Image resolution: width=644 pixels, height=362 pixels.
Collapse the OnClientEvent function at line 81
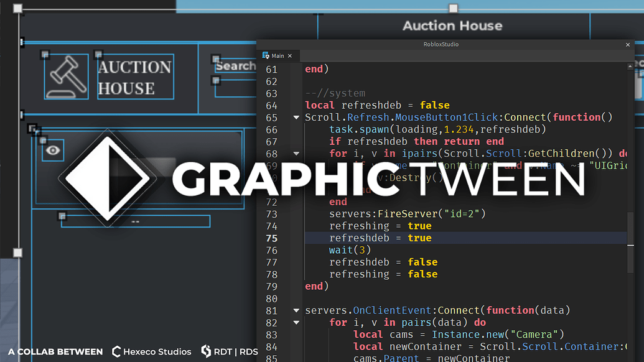(296, 310)
